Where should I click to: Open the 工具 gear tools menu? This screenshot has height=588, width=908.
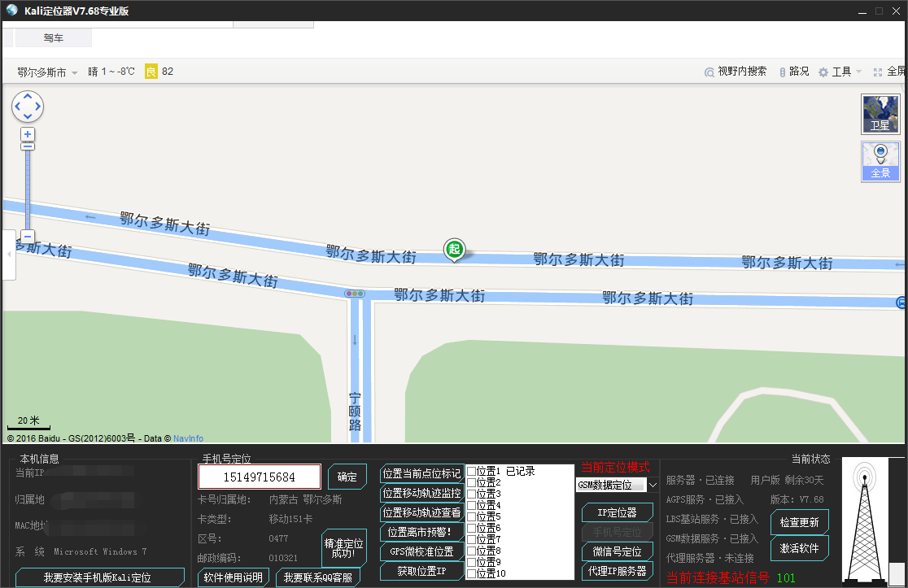click(x=823, y=72)
